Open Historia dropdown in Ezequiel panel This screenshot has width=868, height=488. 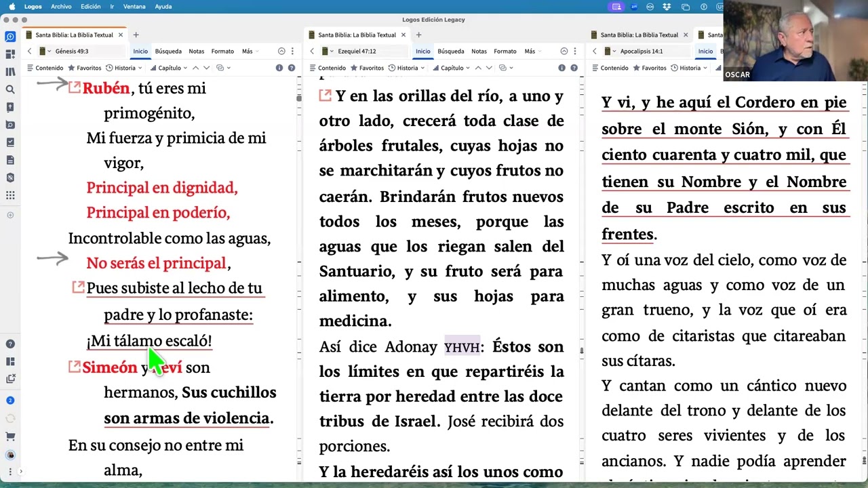[x=407, y=68]
